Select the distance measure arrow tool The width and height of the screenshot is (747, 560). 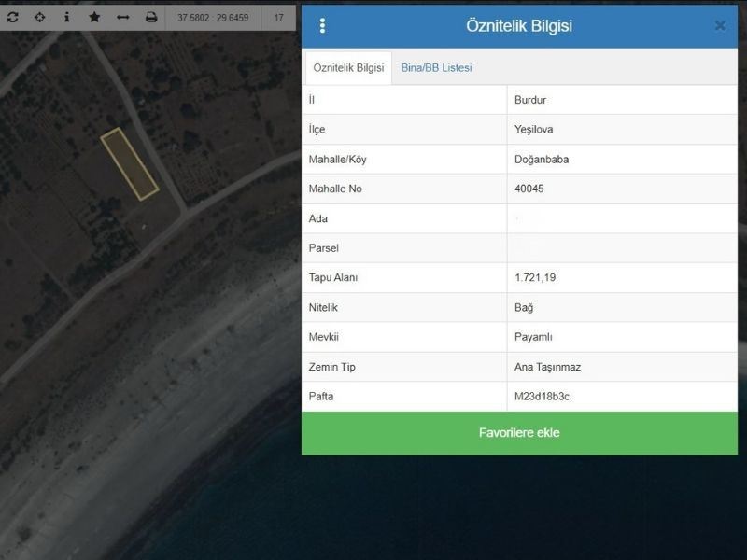[x=122, y=17]
